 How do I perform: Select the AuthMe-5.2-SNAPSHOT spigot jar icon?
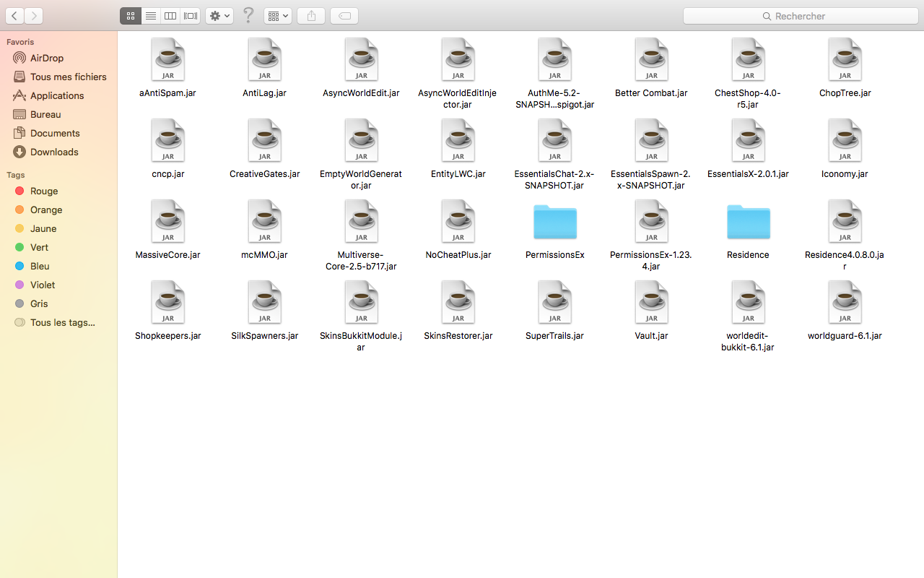[x=555, y=59]
